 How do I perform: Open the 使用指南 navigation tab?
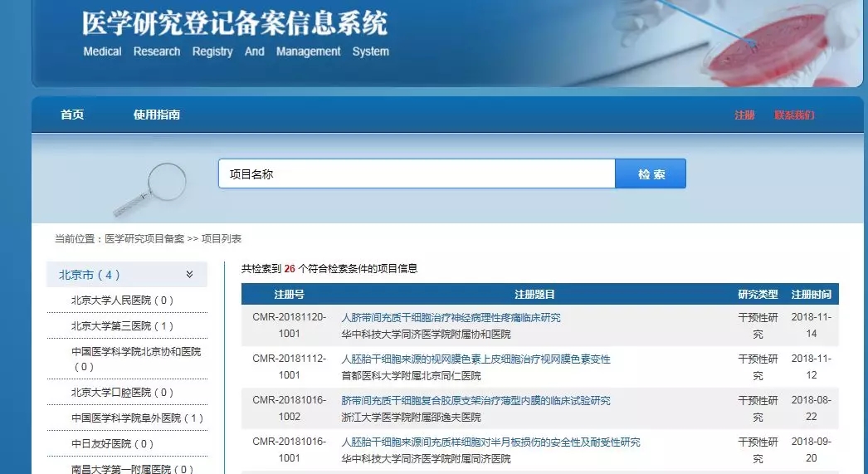click(157, 115)
